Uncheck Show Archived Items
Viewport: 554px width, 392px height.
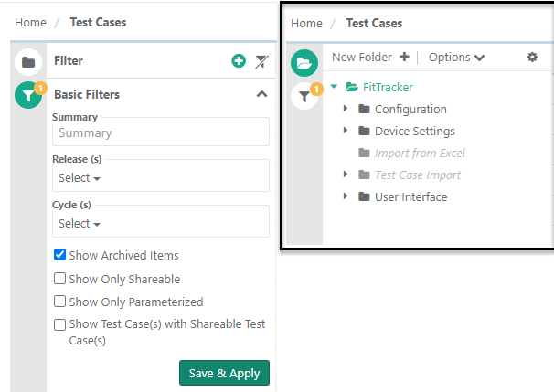click(59, 255)
